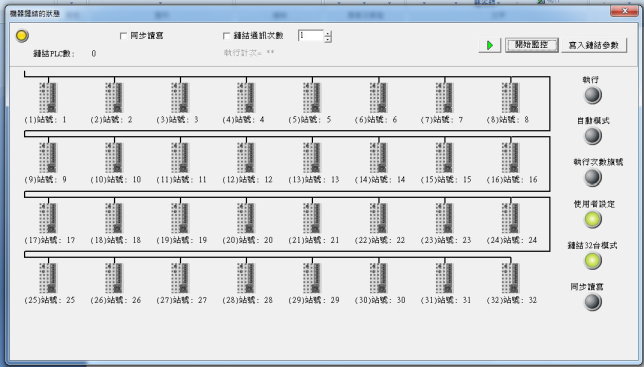Select the PLC icon for station 8
Screen dimensions: 644x367
pos(510,98)
